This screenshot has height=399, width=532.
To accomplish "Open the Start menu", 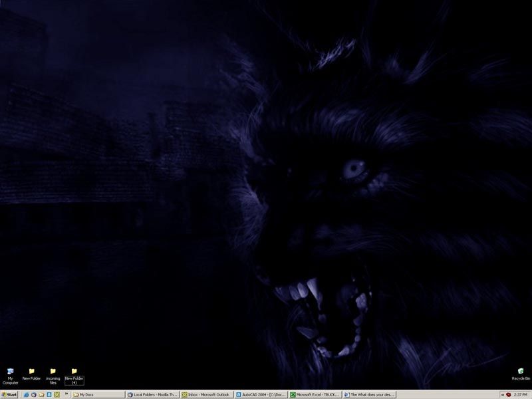I will click(x=9, y=394).
